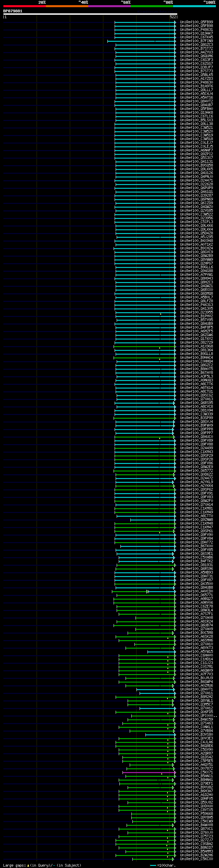The height and width of the screenshot is (868, 219).
Task: Click the query end position 522
Action: tap(173, 17)
